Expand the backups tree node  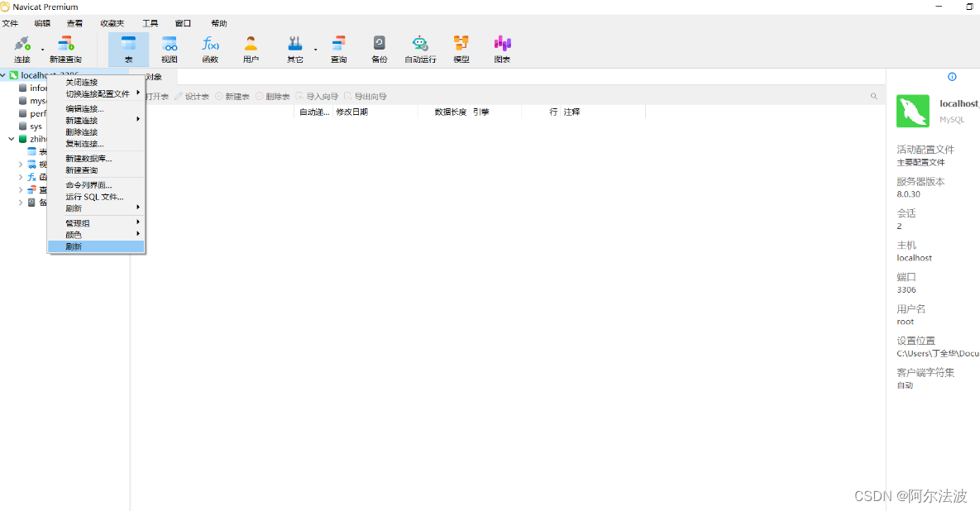click(x=20, y=203)
